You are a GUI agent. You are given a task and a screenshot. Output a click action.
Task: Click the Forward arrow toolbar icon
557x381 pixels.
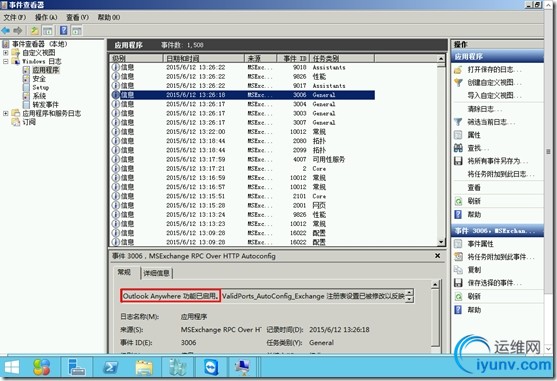[x=18, y=31]
